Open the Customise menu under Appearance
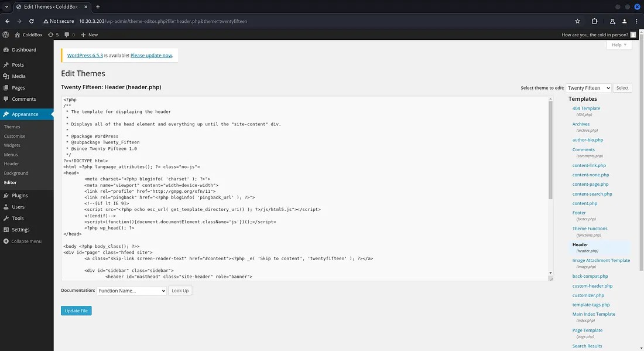644x351 pixels. tap(18, 135)
